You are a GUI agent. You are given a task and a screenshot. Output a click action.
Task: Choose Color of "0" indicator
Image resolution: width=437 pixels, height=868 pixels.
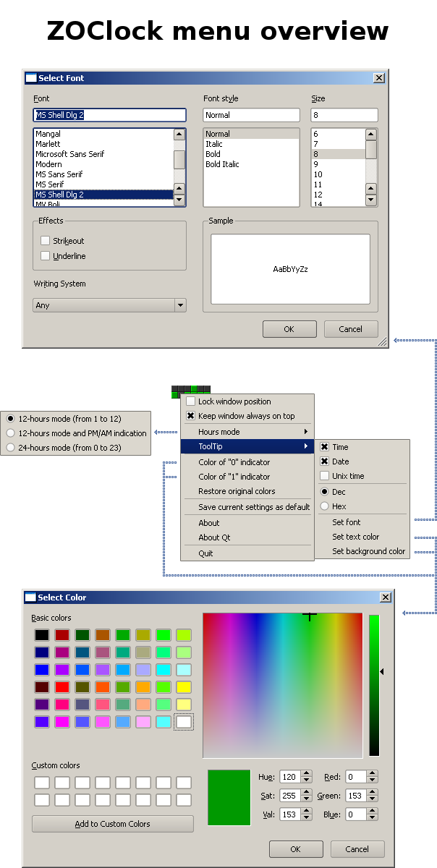[247, 462]
